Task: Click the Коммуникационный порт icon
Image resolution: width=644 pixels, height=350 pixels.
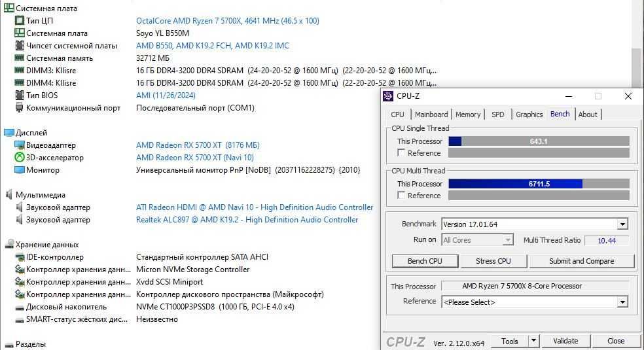Action: tap(19, 107)
